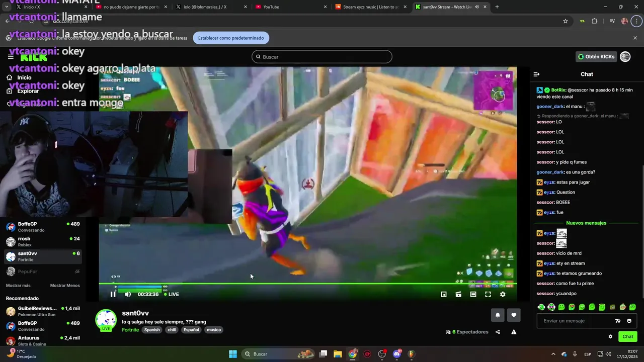Open the user profile avatar menu
Screen dimensions: 644x362
tap(625, 57)
